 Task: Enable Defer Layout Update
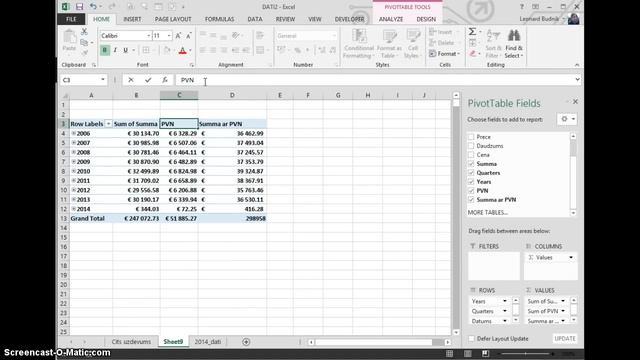[x=471, y=338]
